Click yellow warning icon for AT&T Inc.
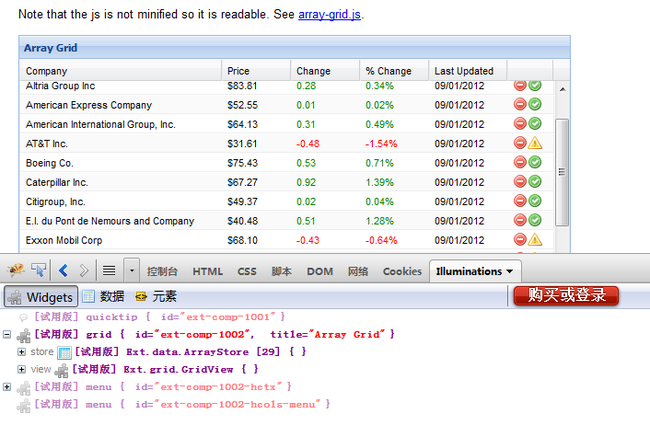 [535, 143]
